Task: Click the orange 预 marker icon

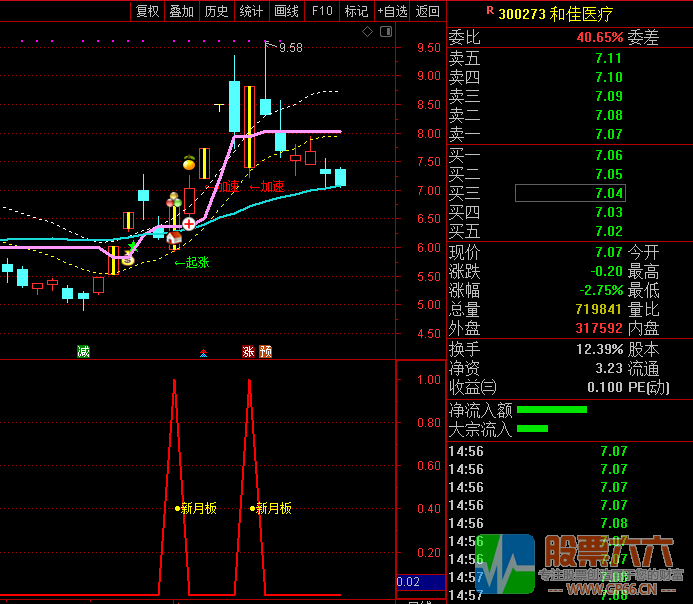Action: 265,351
